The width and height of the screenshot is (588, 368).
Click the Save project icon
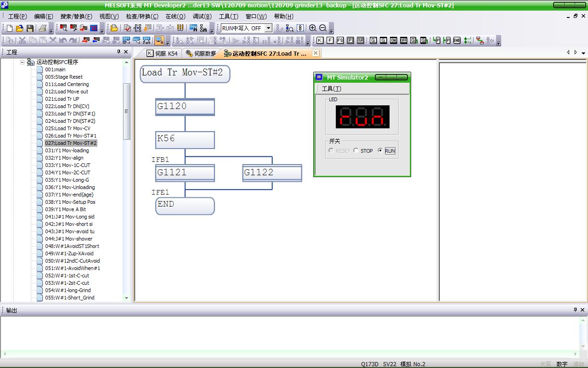pos(30,28)
